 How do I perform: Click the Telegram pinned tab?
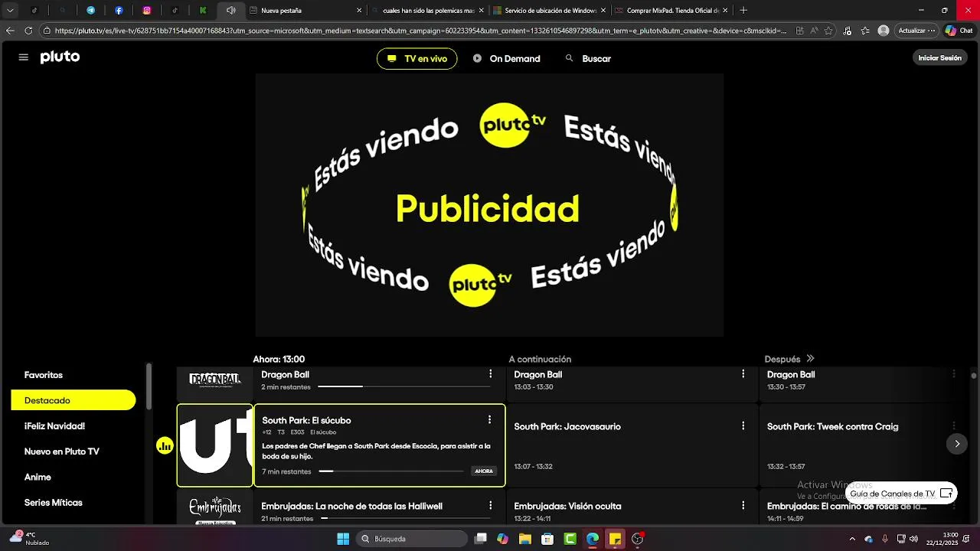90,11
